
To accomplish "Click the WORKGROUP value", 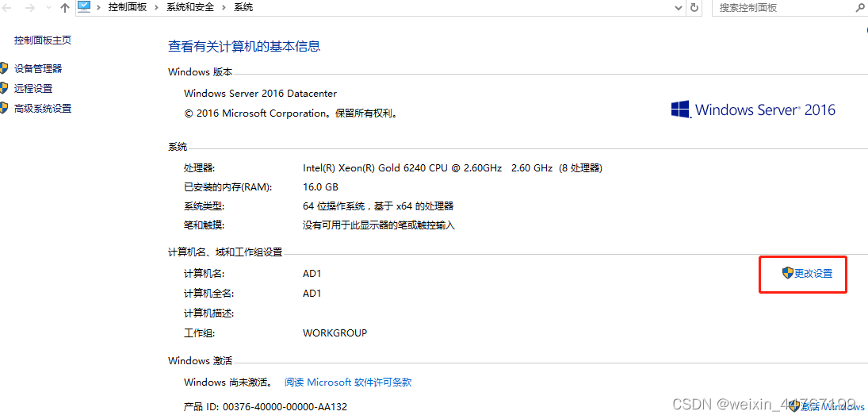I will (335, 333).
